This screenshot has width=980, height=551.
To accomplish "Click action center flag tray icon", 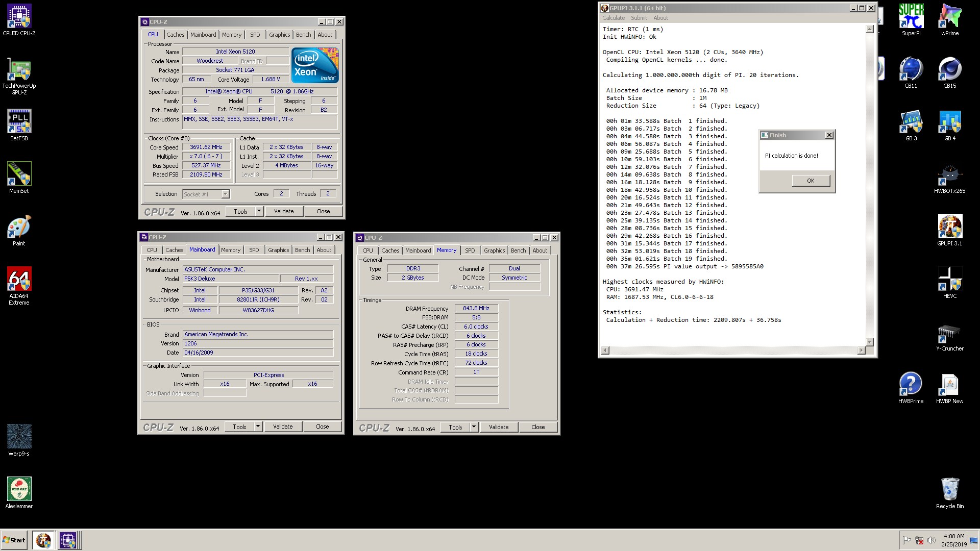I will point(907,540).
